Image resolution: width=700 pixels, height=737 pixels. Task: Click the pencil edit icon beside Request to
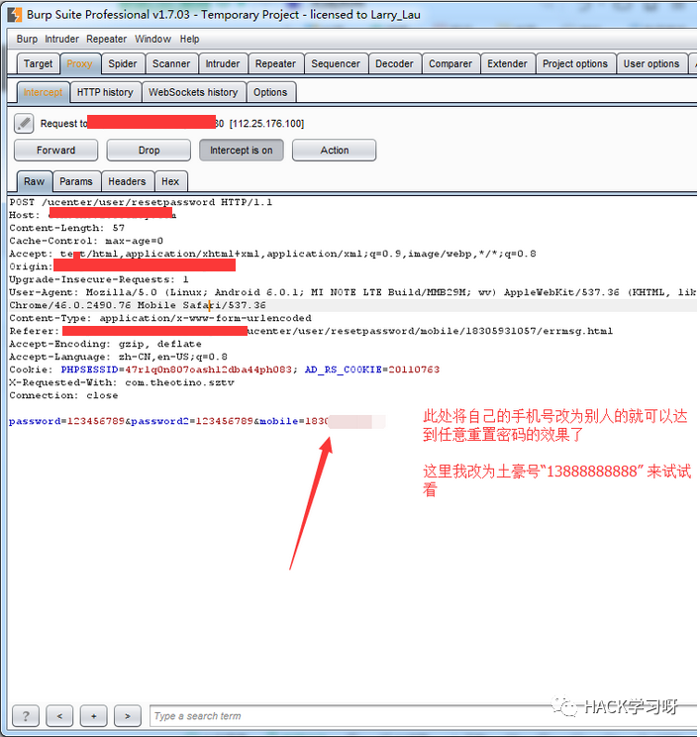pos(24,124)
